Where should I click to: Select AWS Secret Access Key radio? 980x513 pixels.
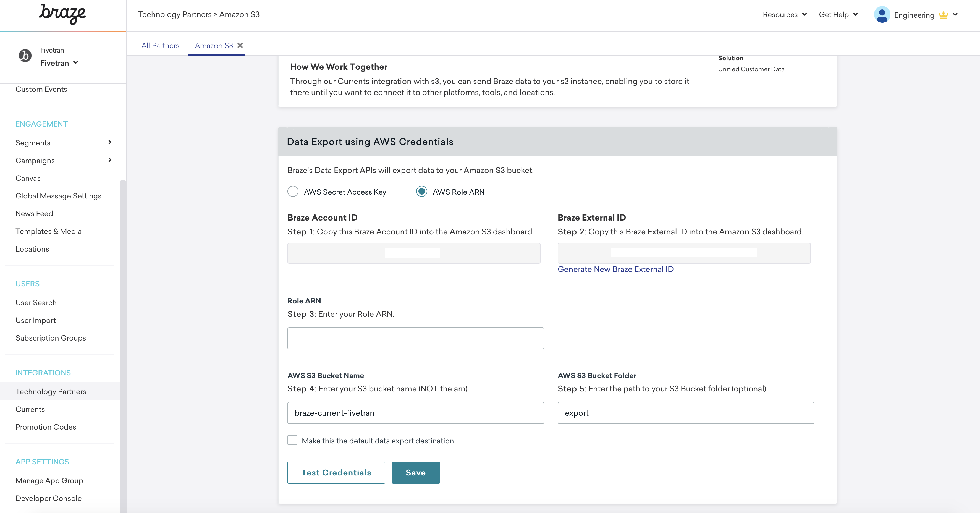(x=293, y=192)
